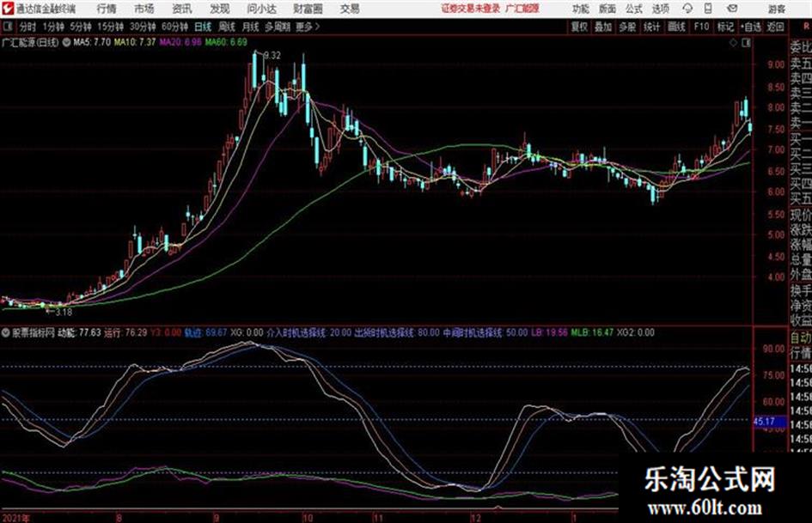The width and height of the screenshot is (812, 523).
Task: Switch to 30分钟 period
Action: (143, 27)
